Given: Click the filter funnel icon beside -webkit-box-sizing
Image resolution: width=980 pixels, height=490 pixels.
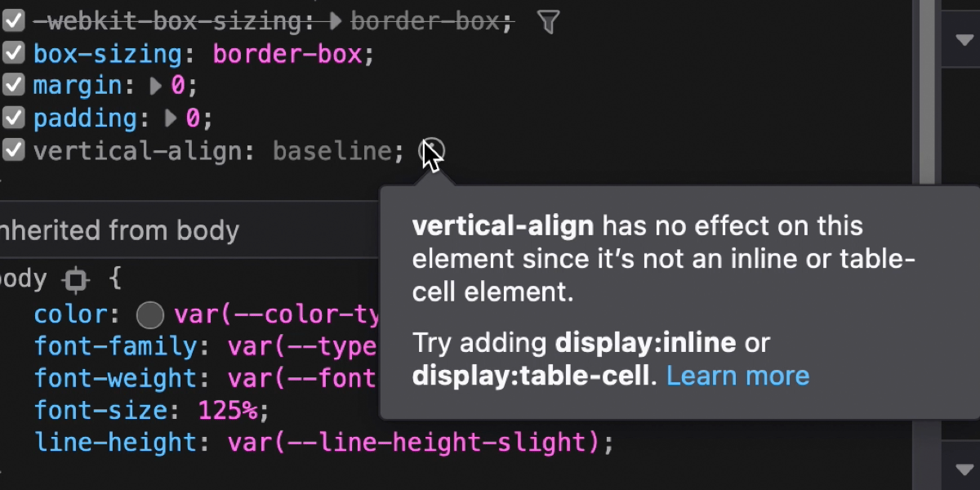Looking at the screenshot, I should (x=549, y=22).
